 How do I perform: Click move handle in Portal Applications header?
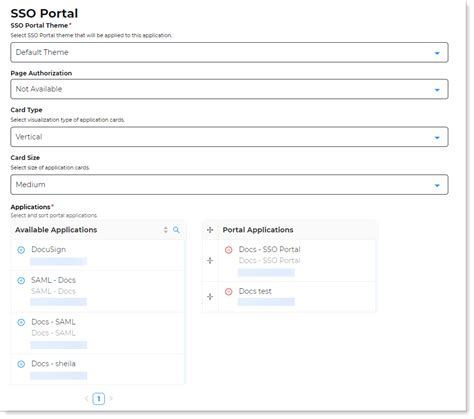pyautogui.click(x=210, y=230)
